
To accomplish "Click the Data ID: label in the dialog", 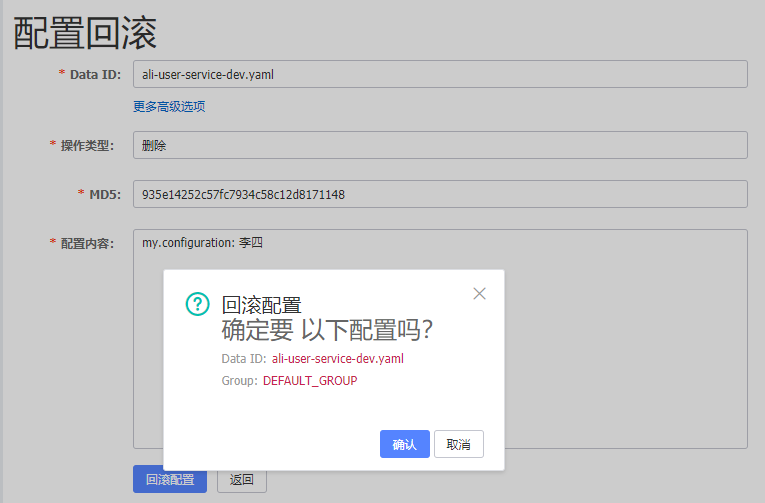I will click(x=244, y=359).
